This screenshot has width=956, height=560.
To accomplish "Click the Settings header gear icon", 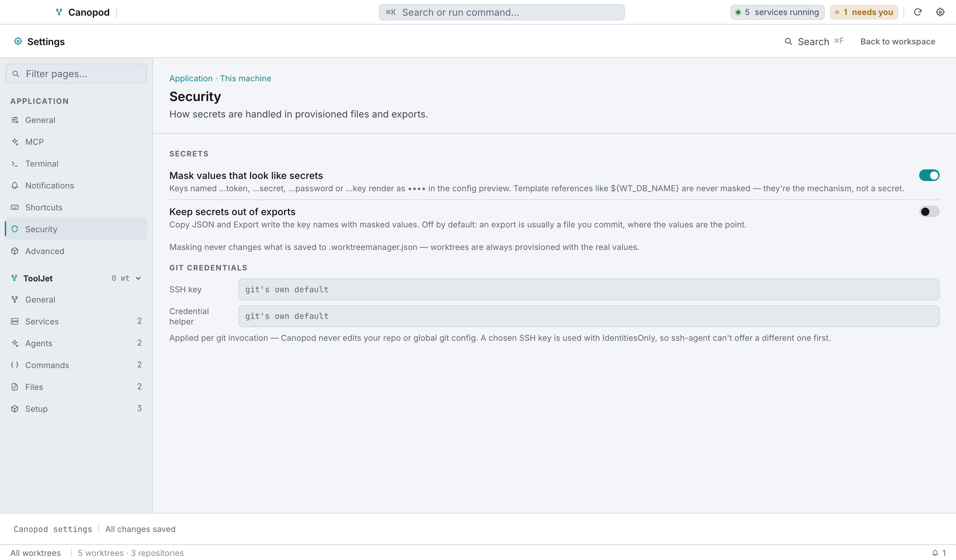I will point(18,41).
